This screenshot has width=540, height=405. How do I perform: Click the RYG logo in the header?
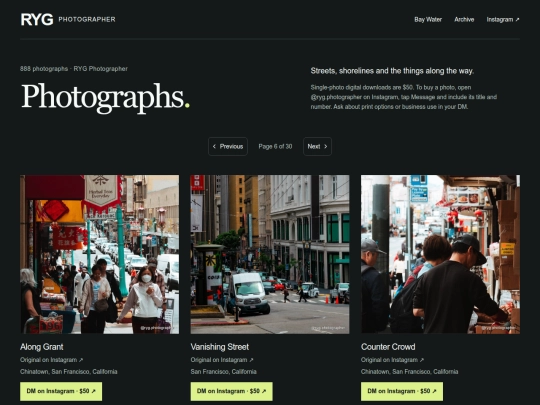coord(37,19)
